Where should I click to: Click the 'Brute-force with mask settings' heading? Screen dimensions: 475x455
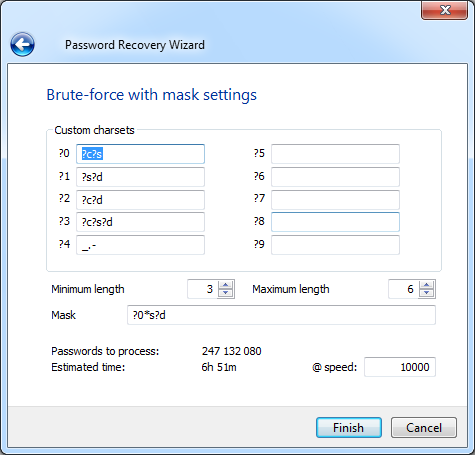click(x=152, y=95)
